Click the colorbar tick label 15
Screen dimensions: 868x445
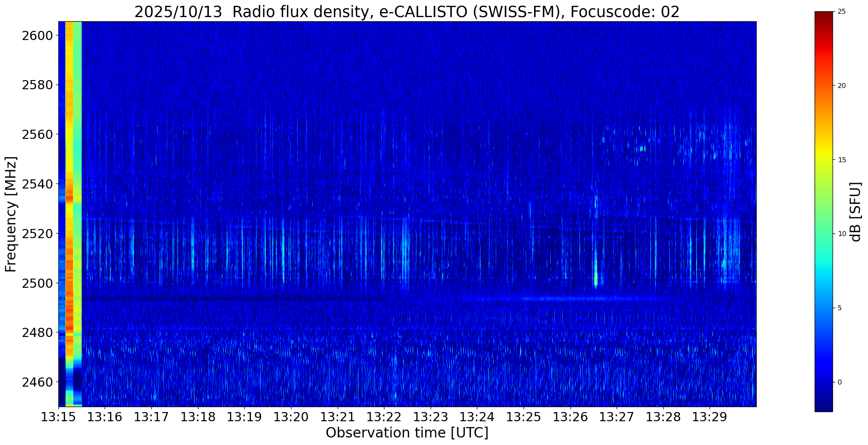pos(842,160)
